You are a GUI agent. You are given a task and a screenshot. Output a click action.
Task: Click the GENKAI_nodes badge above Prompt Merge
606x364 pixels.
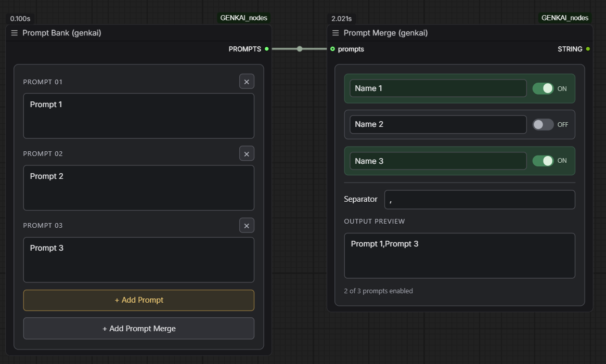pyautogui.click(x=565, y=18)
